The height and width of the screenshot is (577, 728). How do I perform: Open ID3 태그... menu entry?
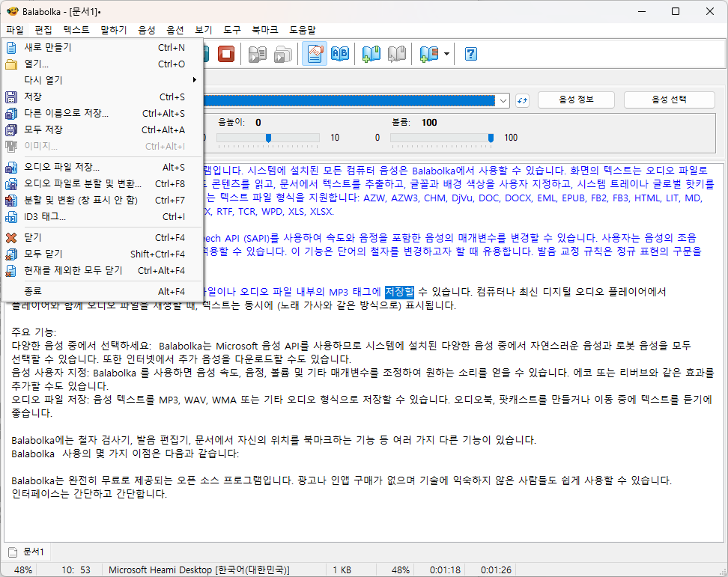[102, 216]
